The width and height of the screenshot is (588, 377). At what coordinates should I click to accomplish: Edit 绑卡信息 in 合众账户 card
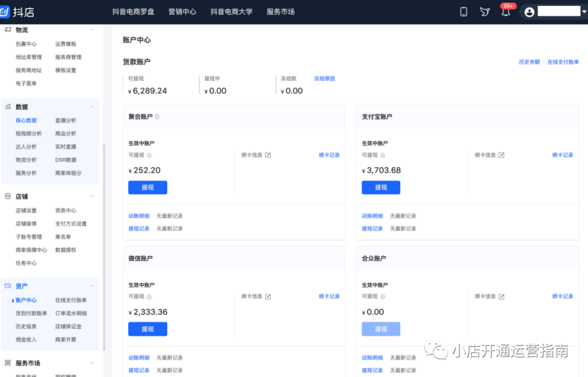click(501, 296)
